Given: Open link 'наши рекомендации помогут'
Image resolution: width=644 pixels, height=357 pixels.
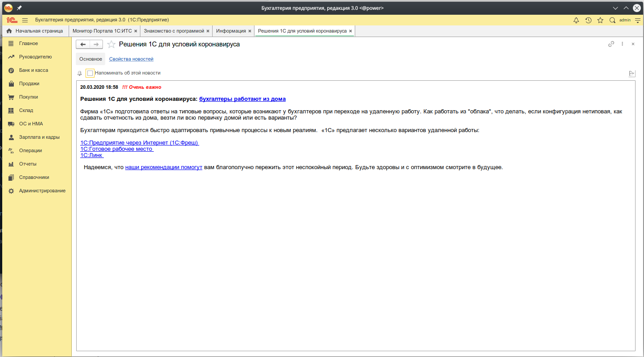Looking at the screenshot, I should tap(164, 167).
